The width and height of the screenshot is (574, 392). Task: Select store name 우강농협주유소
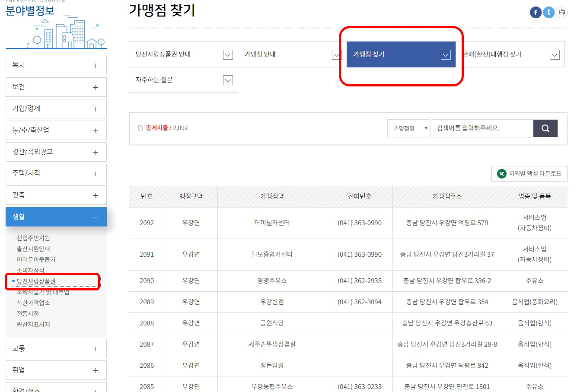(x=272, y=387)
